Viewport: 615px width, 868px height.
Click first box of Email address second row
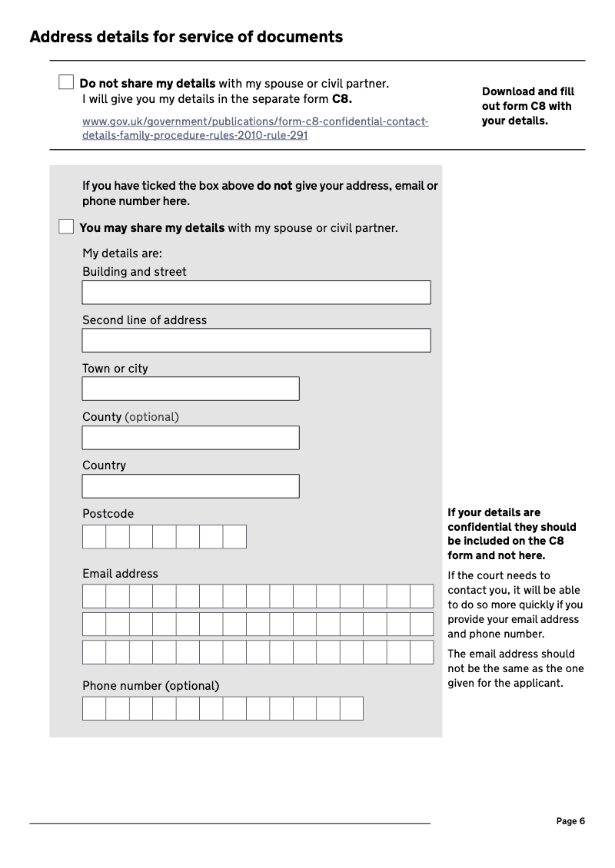[x=94, y=624]
